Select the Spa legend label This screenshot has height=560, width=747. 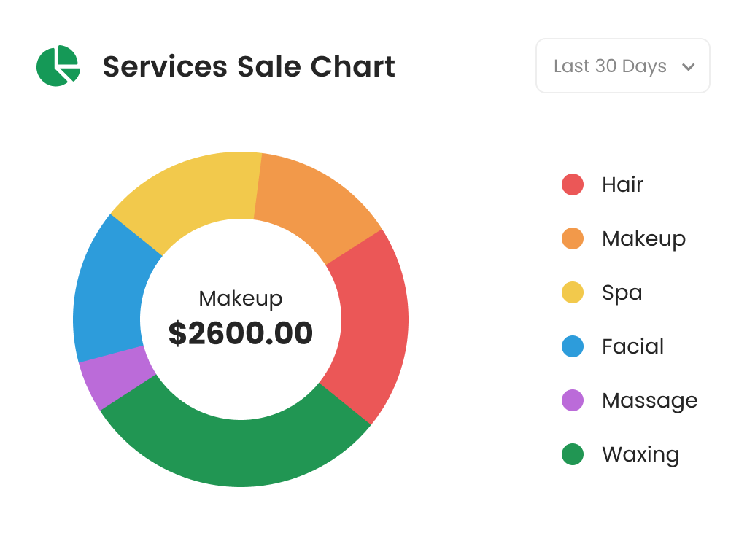[x=622, y=293]
